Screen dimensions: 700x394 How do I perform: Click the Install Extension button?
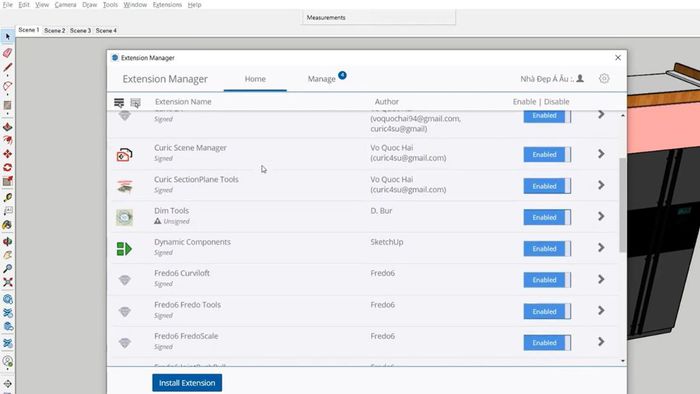[187, 383]
